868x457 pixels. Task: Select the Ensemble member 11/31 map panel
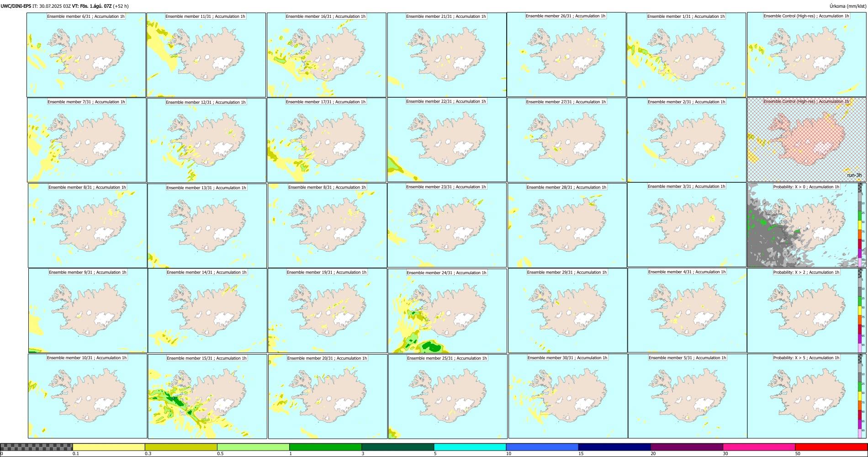206,55
